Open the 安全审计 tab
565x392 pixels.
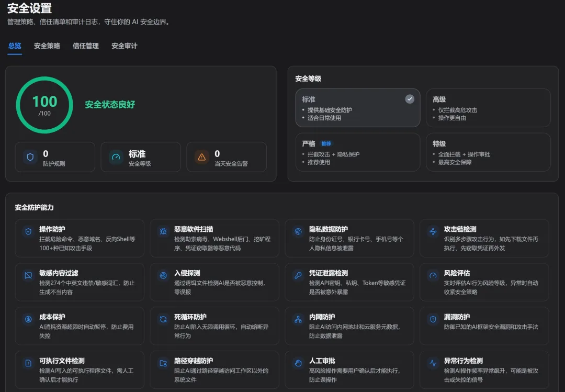[x=125, y=46]
